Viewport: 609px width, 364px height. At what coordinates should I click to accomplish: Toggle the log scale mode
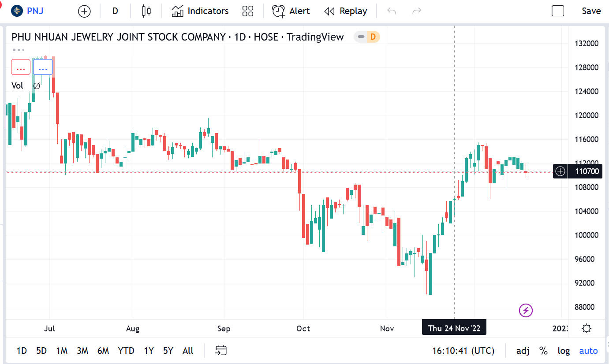point(564,351)
